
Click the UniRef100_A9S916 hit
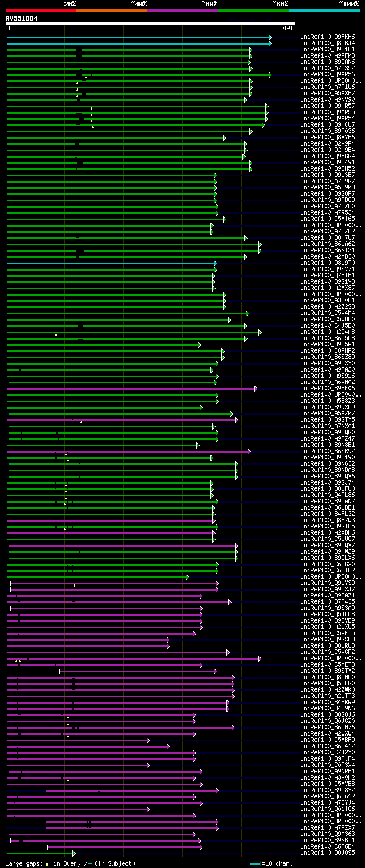point(327,376)
